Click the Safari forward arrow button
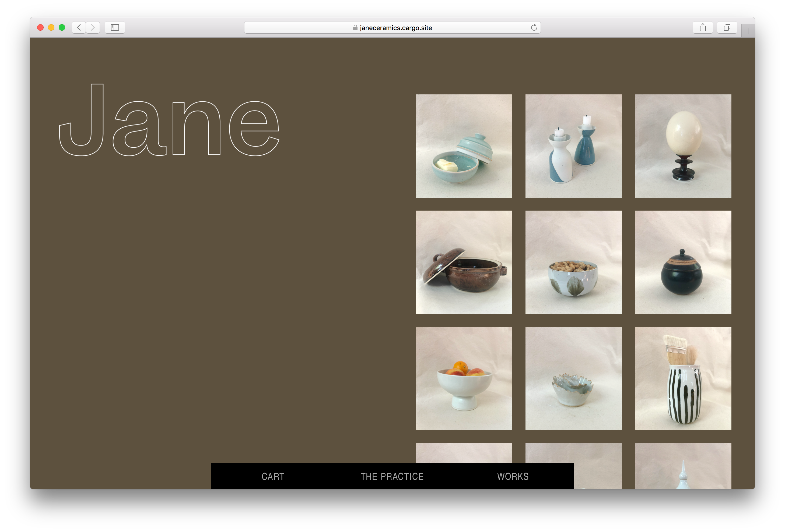Viewport: 785px width, 532px height. pyautogui.click(x=93, y=27)
